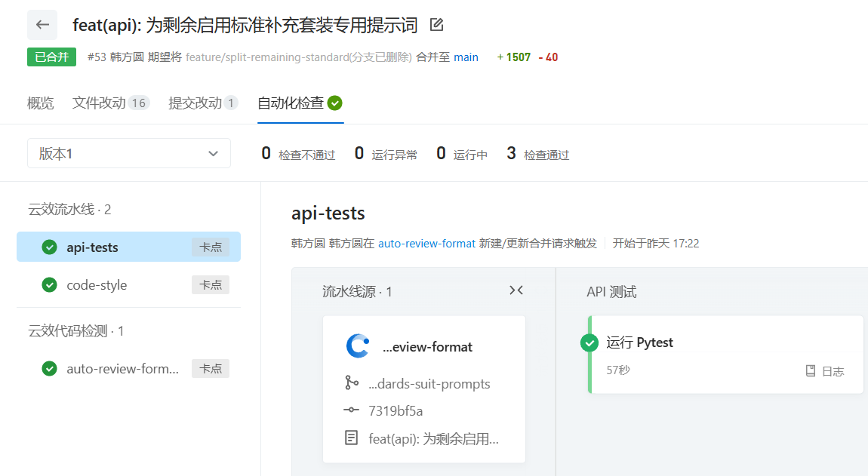Screen dimensions: 868x476
Task: Click the api-tests detail heading
Action: coord(328,213)
